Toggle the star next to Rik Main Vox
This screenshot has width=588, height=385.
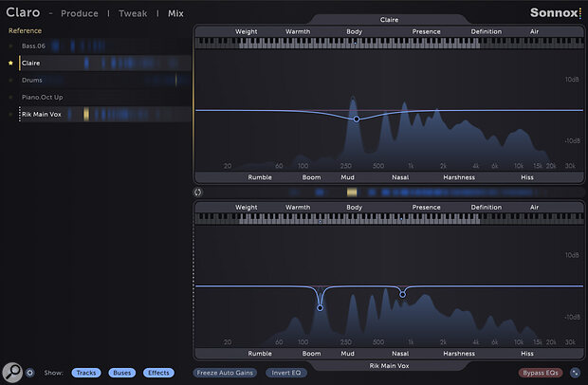pyautogui.click(x=10, y=115)
